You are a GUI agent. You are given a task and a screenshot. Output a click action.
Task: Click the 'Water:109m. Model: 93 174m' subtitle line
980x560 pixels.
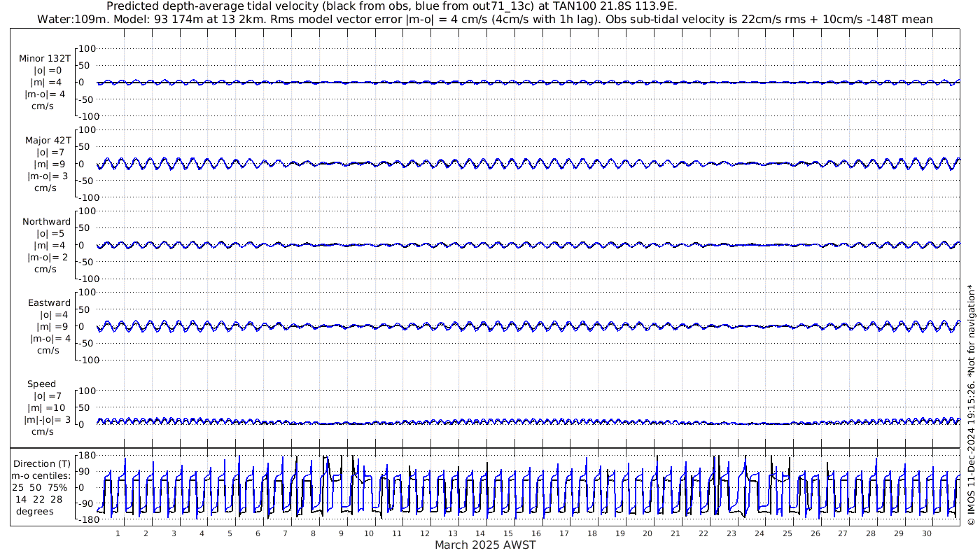tap(484, 20)
